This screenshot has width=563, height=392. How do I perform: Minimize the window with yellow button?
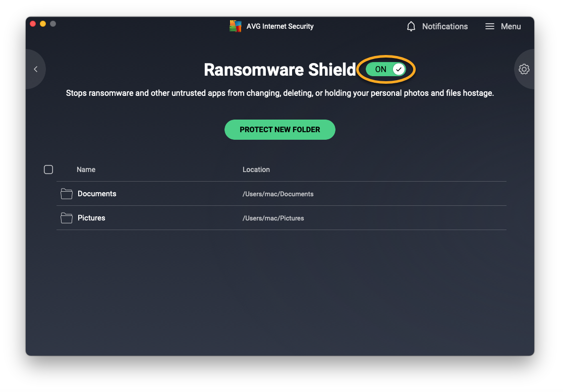[x=43, y=24]
